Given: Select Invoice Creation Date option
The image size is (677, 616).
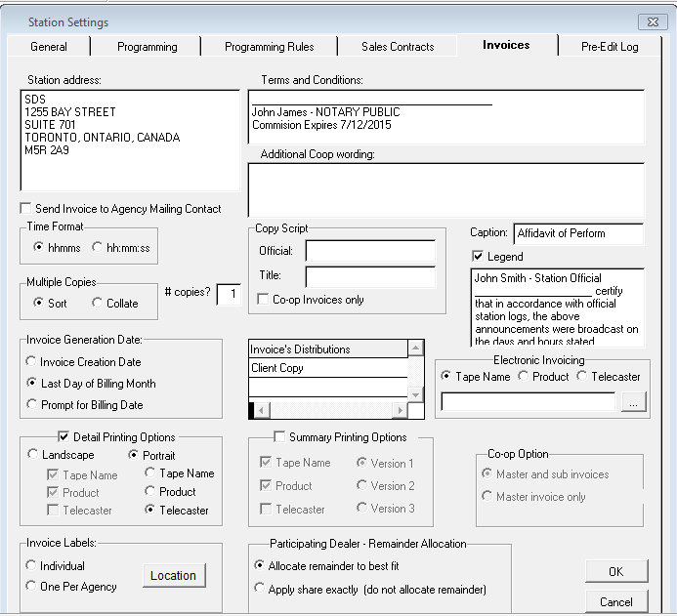Looking at the screenshot, I should click(x=32, y=363).
